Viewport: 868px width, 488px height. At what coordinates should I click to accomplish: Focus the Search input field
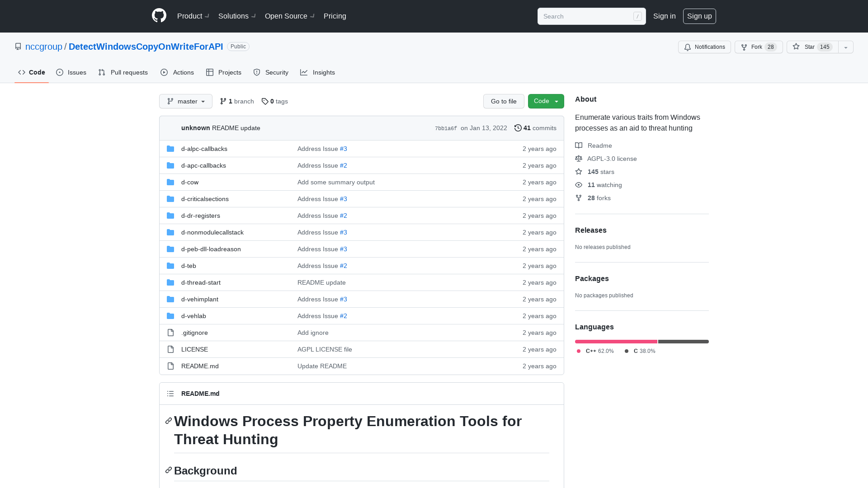click(x=592, y=16)
